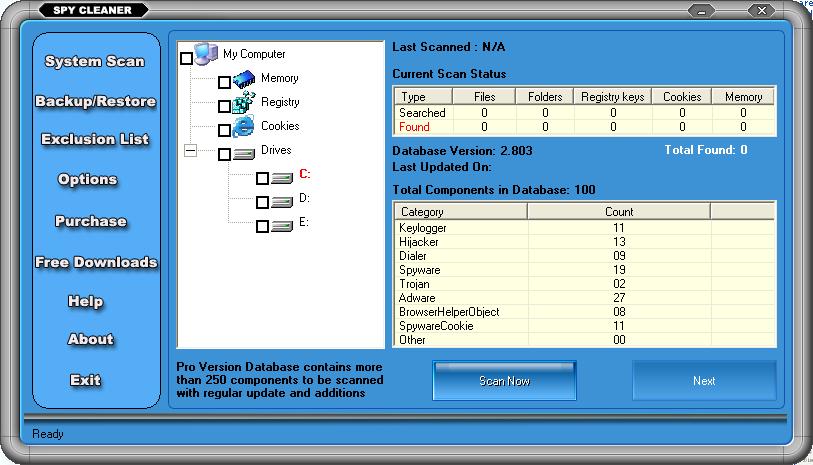
Task: Show the About page
Action: 91,339
